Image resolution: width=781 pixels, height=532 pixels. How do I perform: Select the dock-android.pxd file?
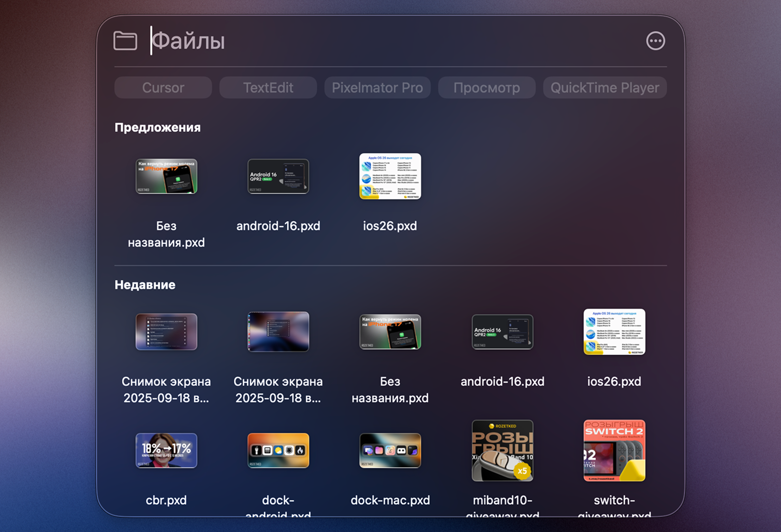[278, 450]
